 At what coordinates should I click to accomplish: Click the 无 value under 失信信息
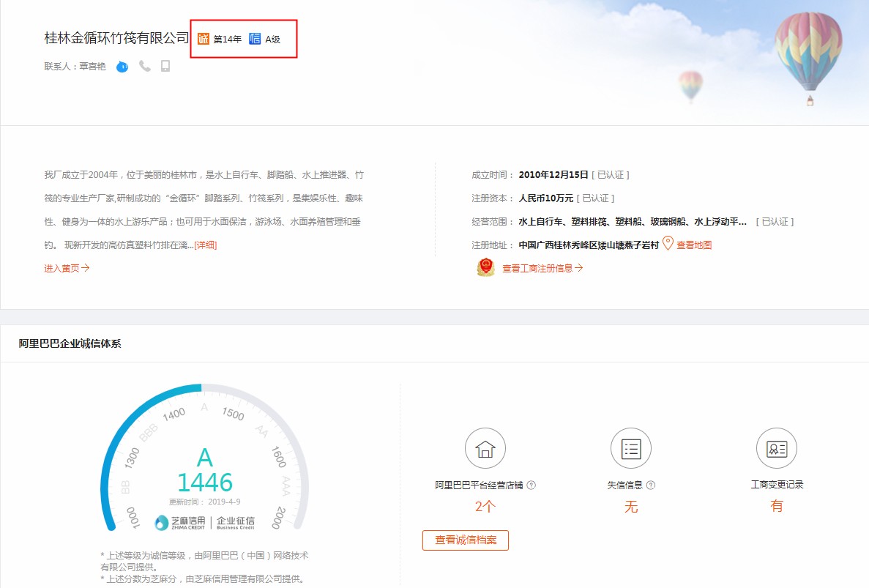[630, 507]
